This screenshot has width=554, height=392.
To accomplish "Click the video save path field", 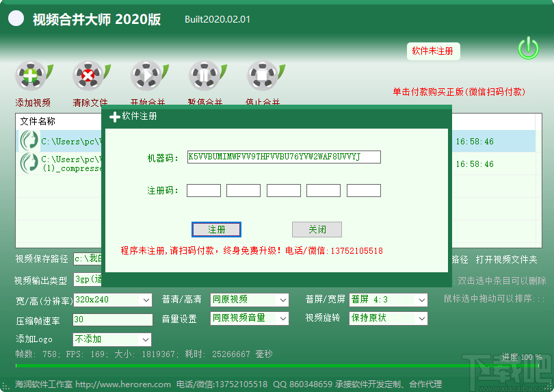I will (x=88, y=259).
